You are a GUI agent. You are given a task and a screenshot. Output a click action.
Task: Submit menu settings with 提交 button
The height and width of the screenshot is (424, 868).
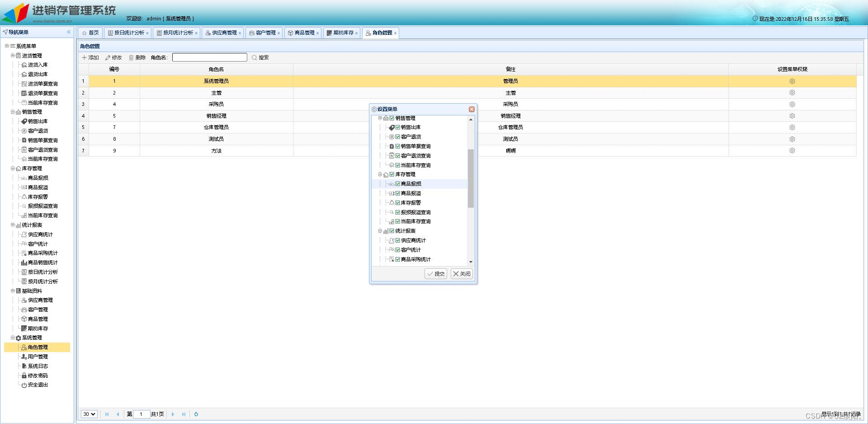click(x=436, y=274)
